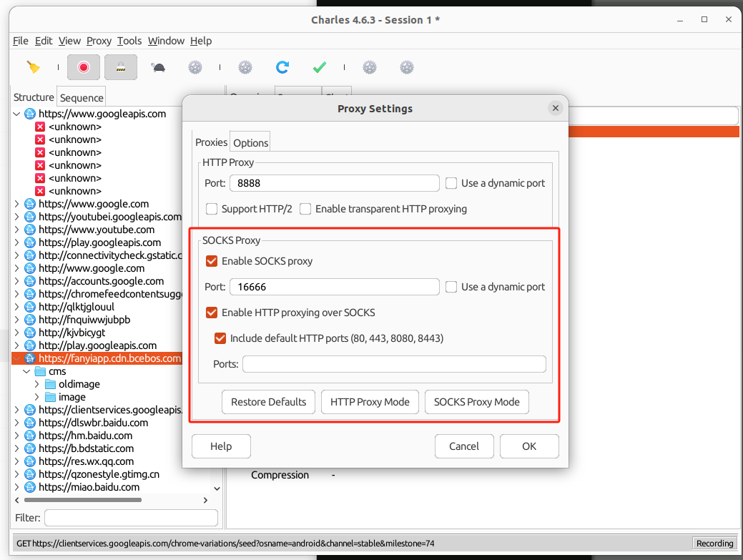The image size is (743, 560).
Task: Open the Proxy menu
Action: point(99,41)
